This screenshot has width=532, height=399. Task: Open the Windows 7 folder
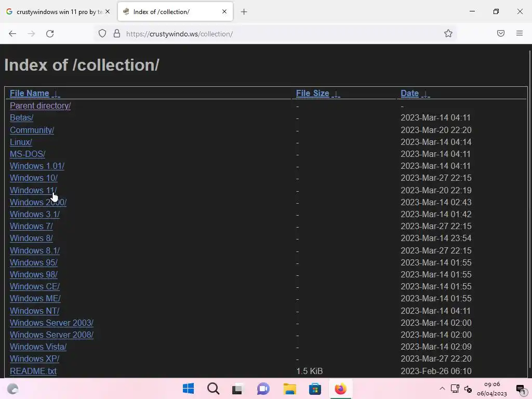point(31,227)
